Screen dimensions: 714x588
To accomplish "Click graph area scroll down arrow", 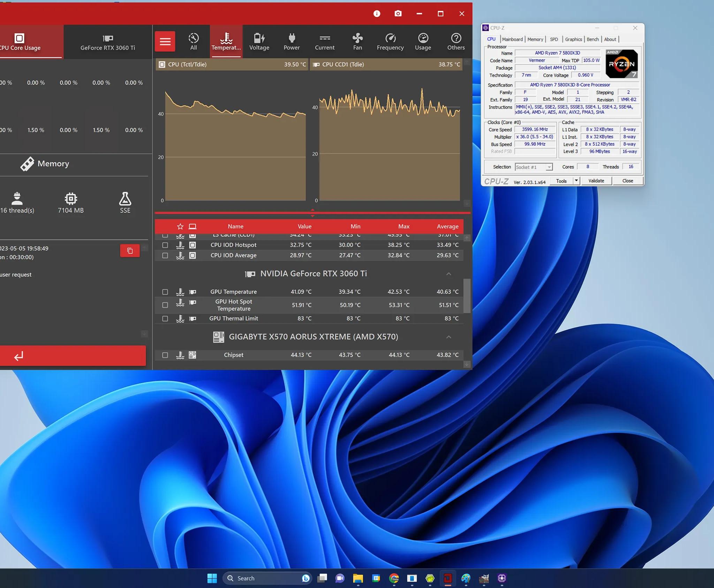I will click(x=467, y=203).
